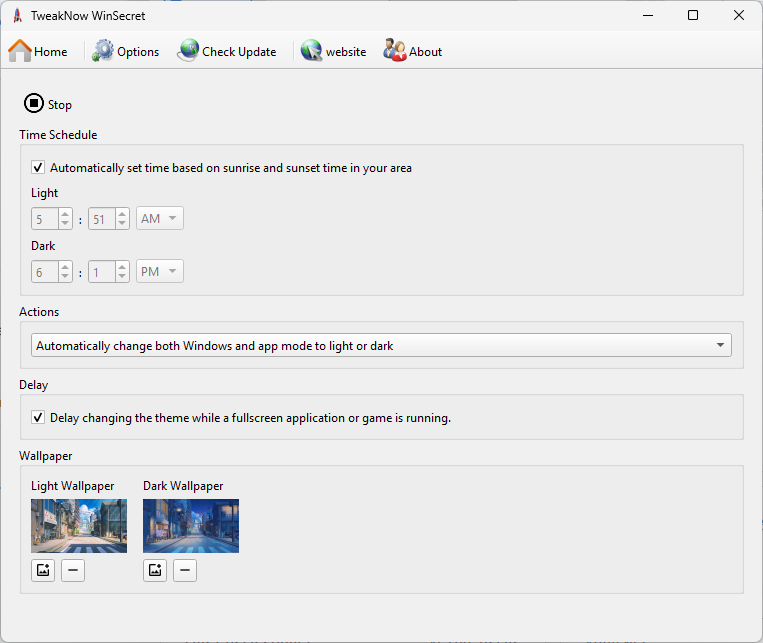Open the About people icon
Viewport: 763px width, 643px height.
coord(395,51)
